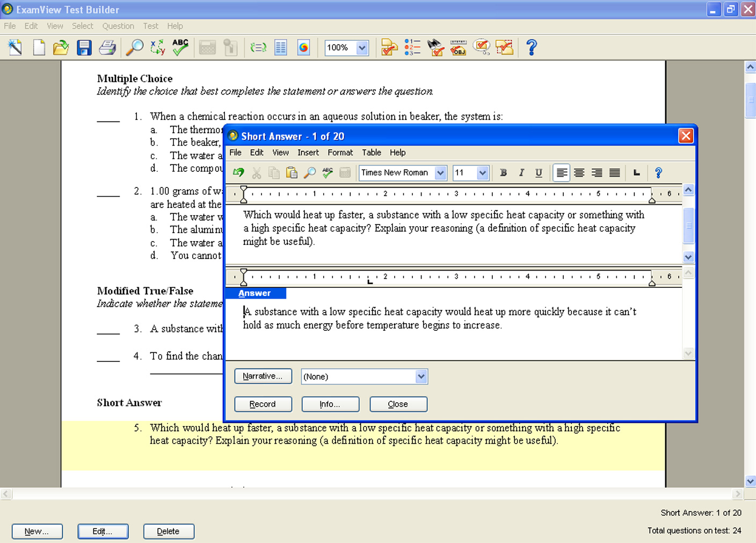Toggle bold formatting
This screenshot has width=756, height=543.
(x=503, y=172)
